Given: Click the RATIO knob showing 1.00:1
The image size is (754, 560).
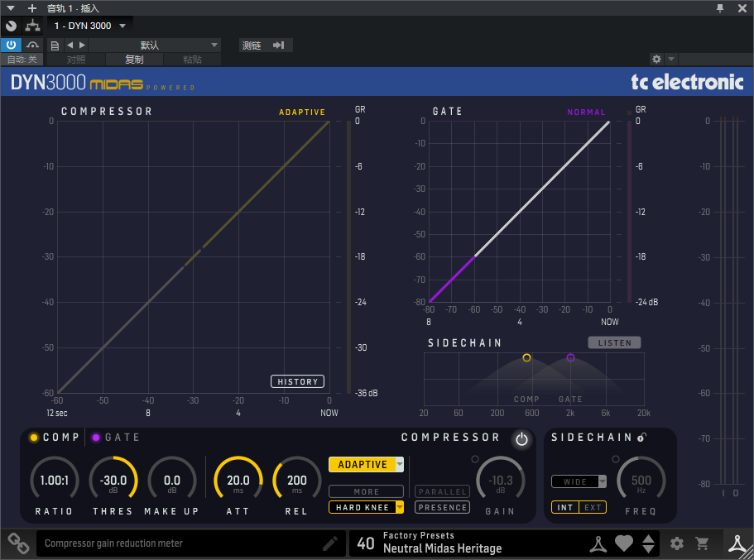Looking at the screenshot, I should tap(55, 480).
